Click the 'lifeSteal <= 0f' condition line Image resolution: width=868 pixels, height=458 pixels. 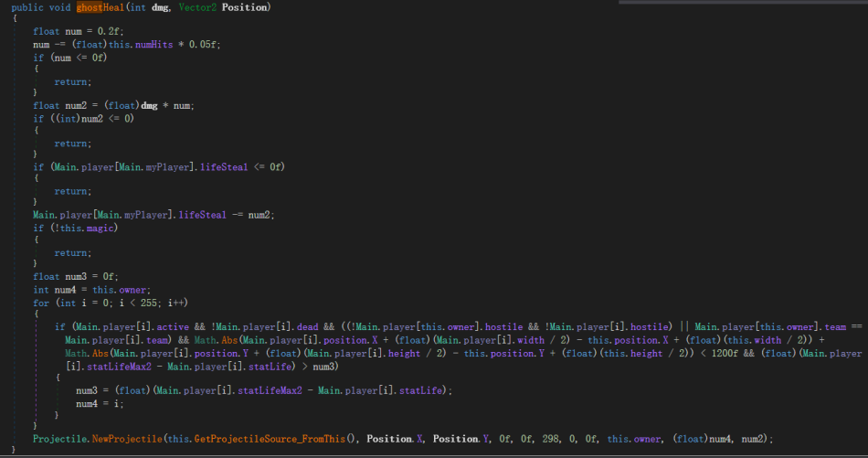point(158,166)
